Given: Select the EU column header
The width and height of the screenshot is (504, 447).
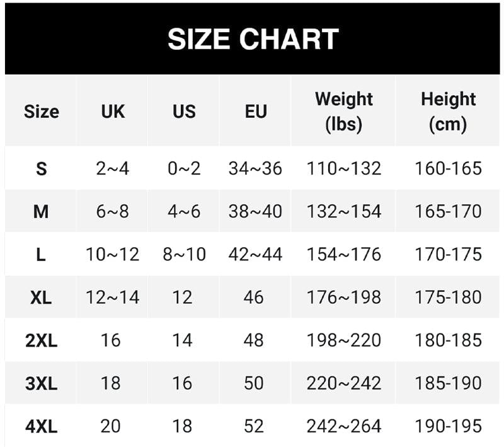Looking at the screenshot, I should [255, 112].
